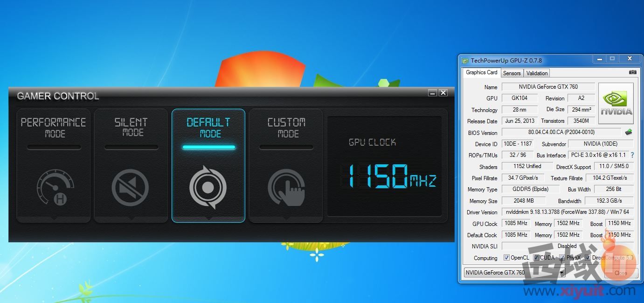Screen dimensions: 644x303
Task: Click the CUSTOM MODE label
Action: 286,127
